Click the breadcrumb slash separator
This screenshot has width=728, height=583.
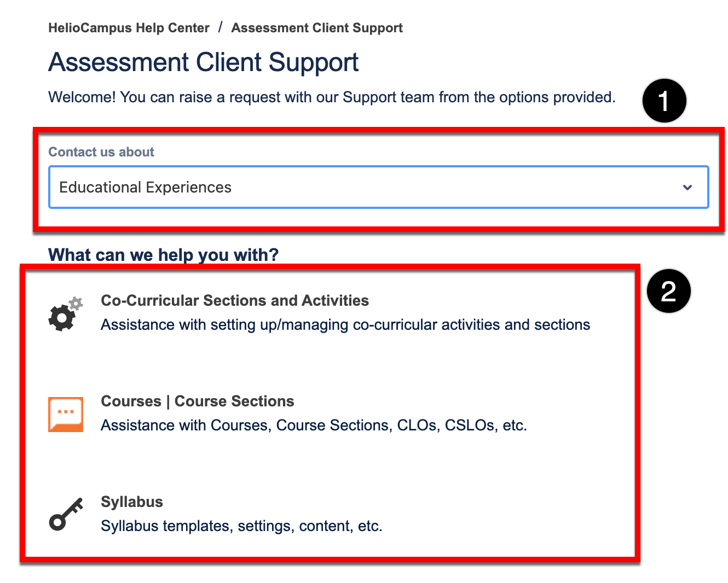[x=220, y=27]
